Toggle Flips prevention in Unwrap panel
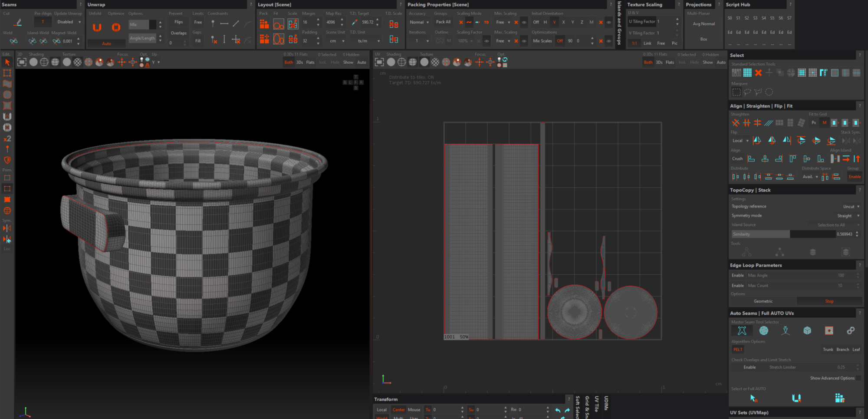 [178, 22]
